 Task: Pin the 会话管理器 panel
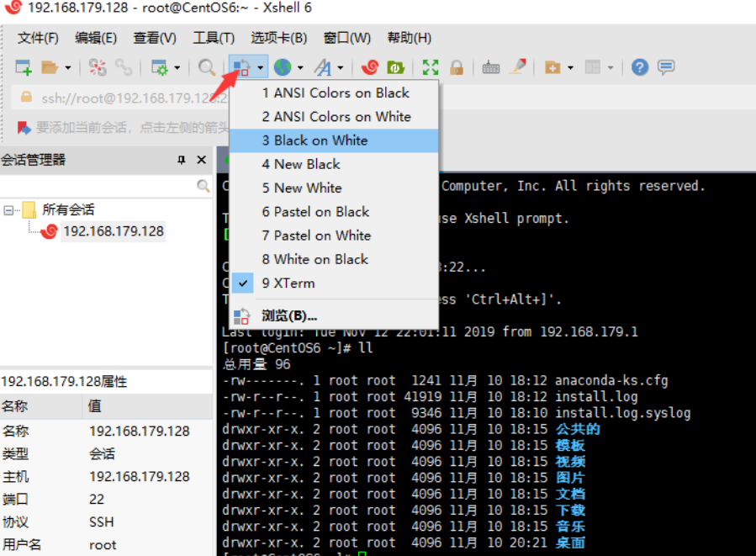coord(182,160)
